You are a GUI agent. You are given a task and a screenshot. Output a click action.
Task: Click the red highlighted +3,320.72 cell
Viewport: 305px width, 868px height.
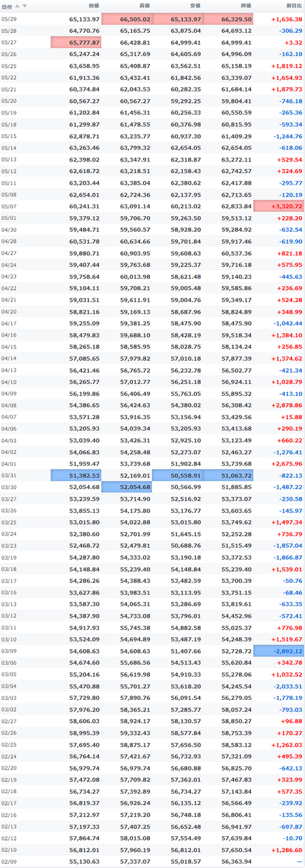[278, 207]
